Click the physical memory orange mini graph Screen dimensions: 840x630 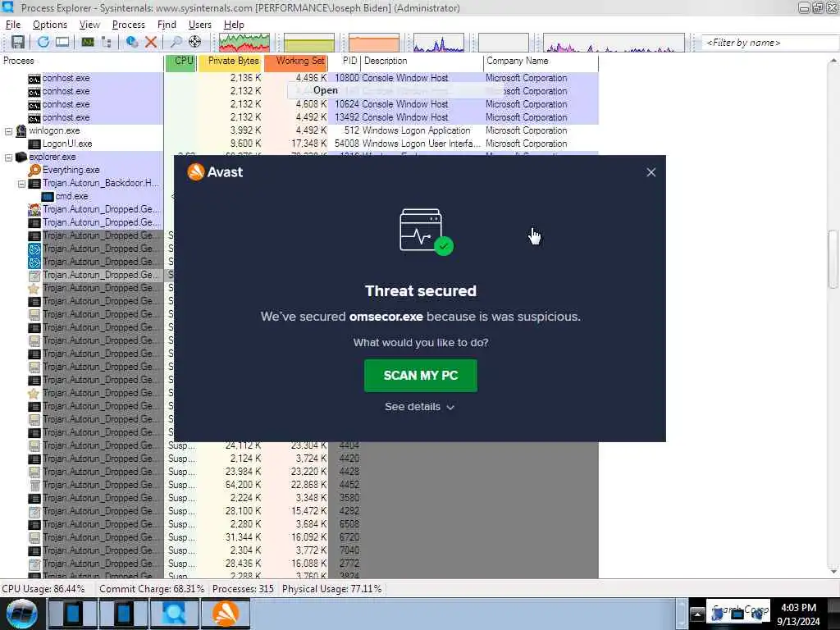(374, 43)
